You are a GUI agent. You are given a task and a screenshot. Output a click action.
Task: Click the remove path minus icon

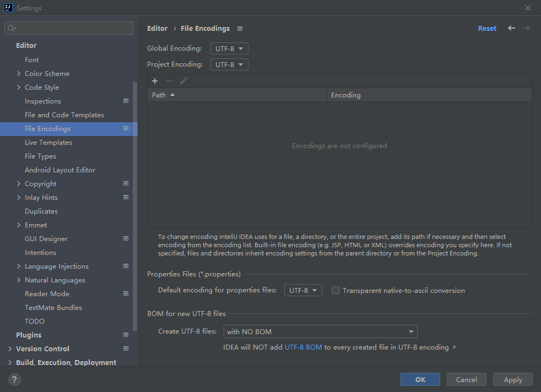(x=169, y=81)
